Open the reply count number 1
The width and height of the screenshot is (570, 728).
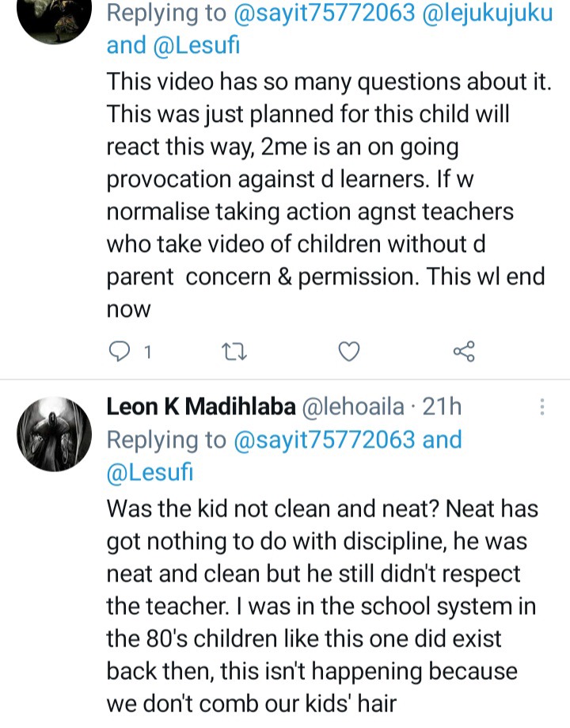click(x=147, y=353)
